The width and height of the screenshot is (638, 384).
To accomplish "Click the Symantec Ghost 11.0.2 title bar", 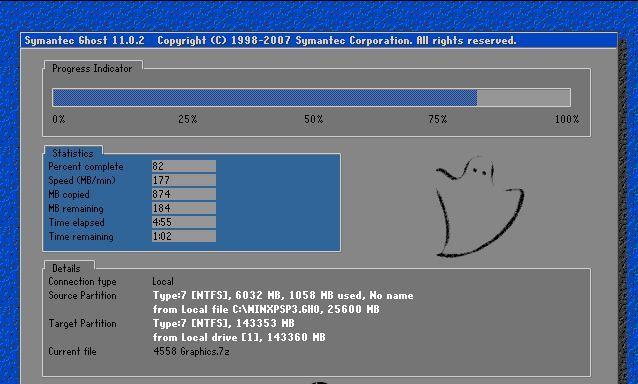I will pyautogui.click(x=319, y=40).
